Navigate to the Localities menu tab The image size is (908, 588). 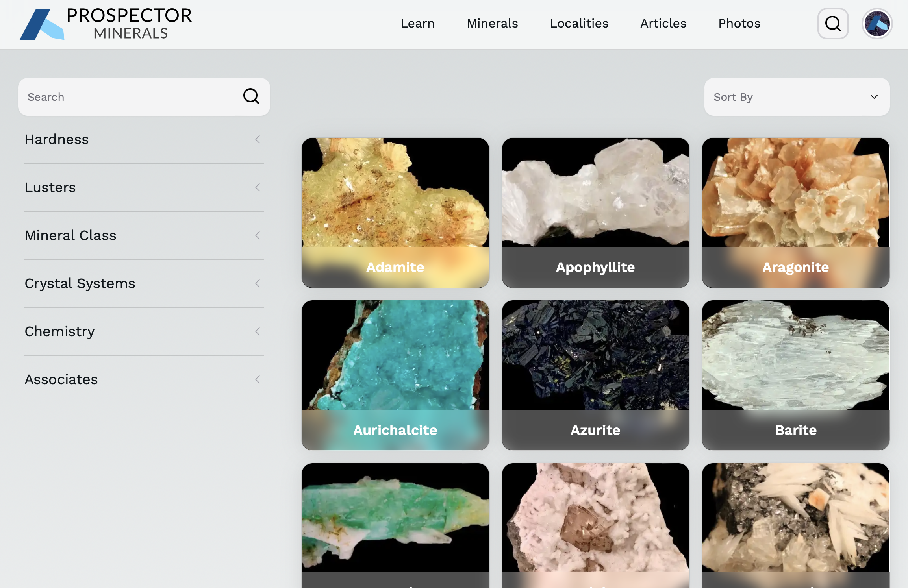[x=579, y=23]
